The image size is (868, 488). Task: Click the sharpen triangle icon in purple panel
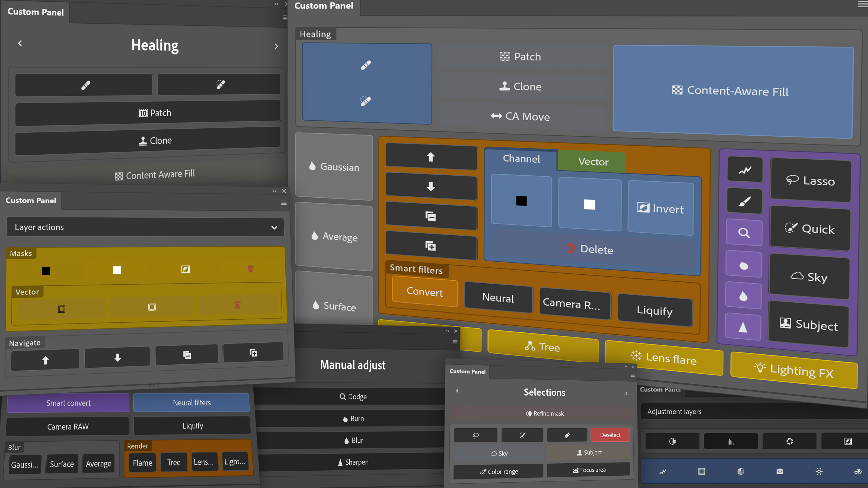[743, 327]
